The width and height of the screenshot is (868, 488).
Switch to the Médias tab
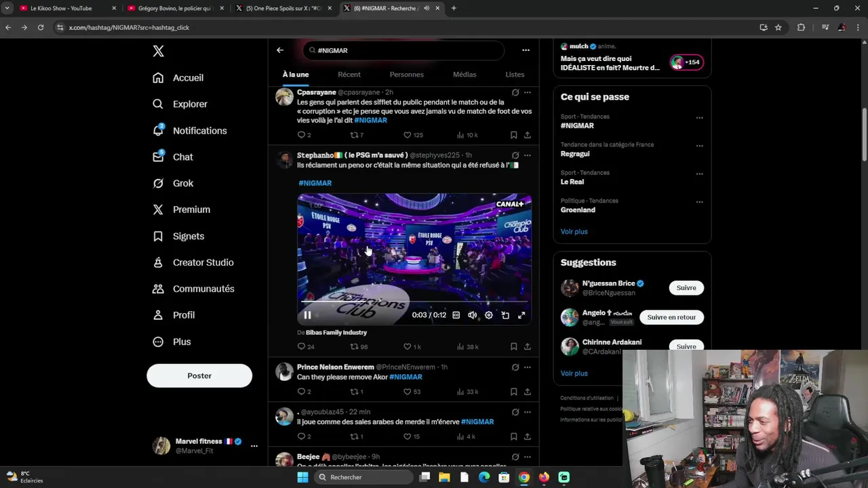[x=465, y=75]
